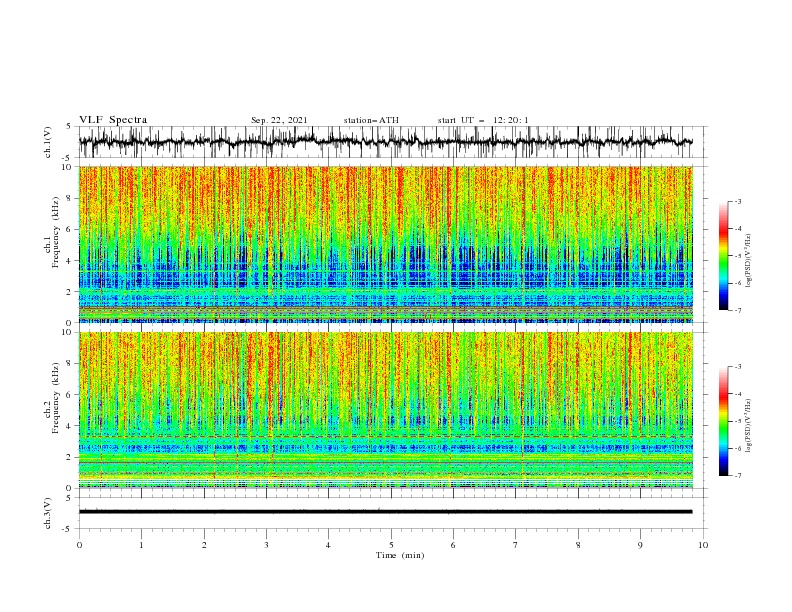Select the date "Sep. 22, 2021"
The height and width of the screenshot is (612, 792).
[x=279, y=120]
